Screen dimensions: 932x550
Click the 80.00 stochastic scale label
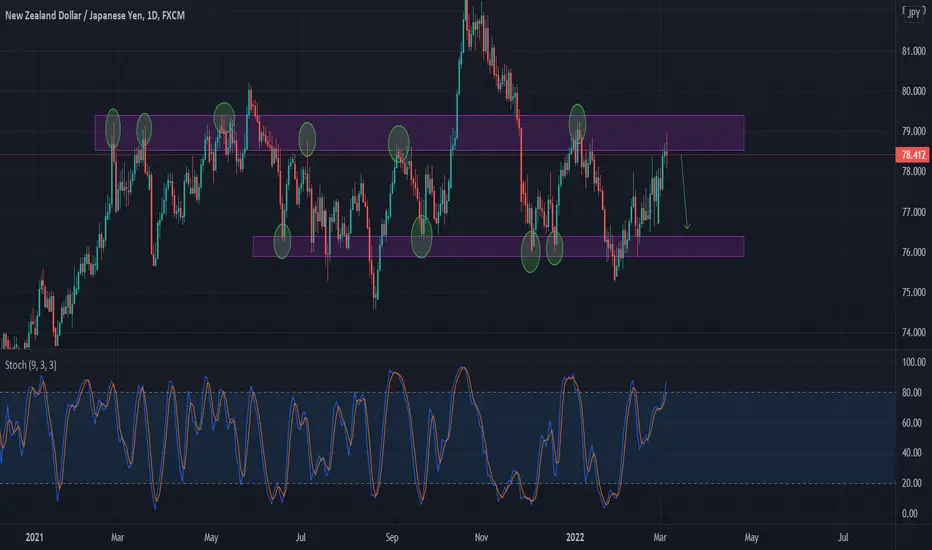point(912,392)
